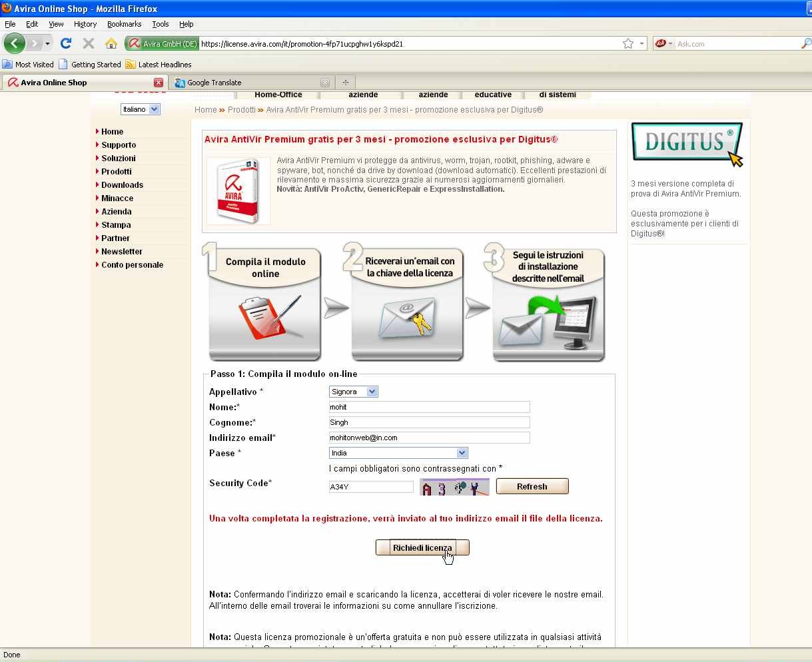Click the educative top navigation tab
Image resolution: width=812 pixels, height=662 pixels.
pyautogui.click(x=493, y=95)
